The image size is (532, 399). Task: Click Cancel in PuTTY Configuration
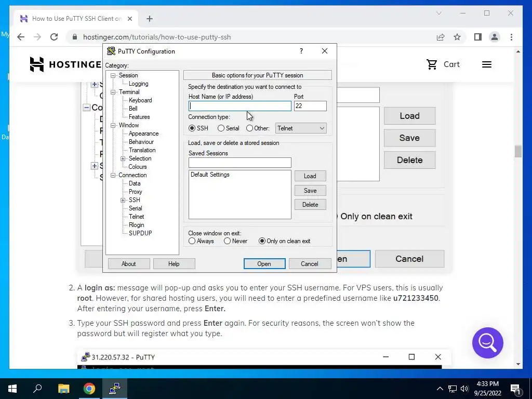tap(310, 263)
